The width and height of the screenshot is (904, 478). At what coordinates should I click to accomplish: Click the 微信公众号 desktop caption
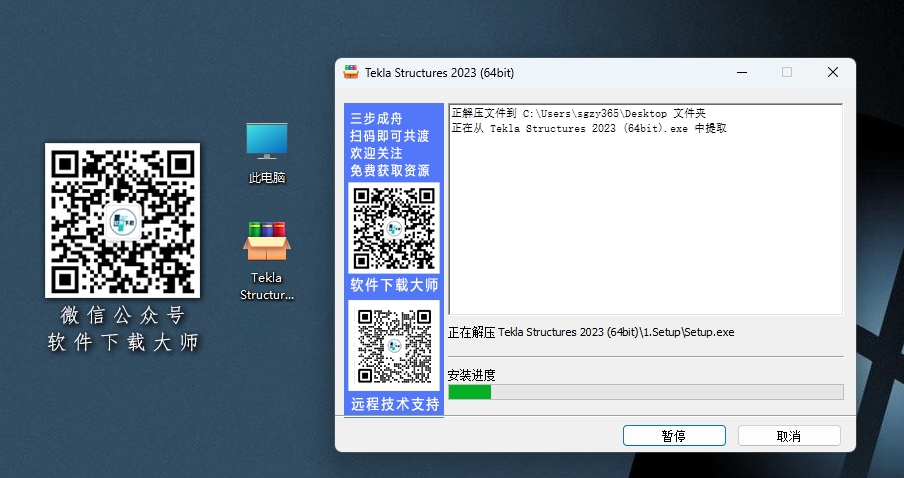[x=123, y=315]
